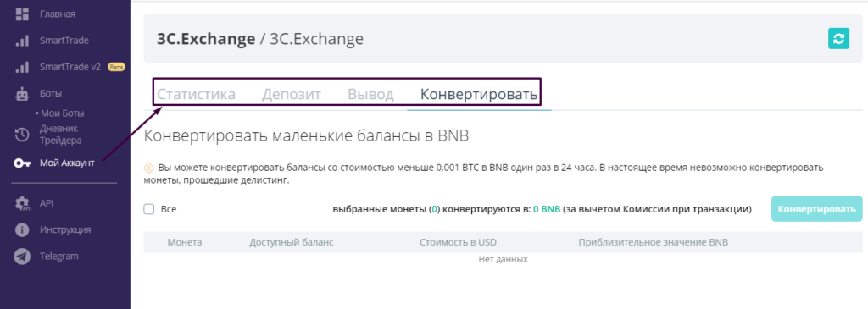Check the Все select-all checkbox

coord(148,209)
